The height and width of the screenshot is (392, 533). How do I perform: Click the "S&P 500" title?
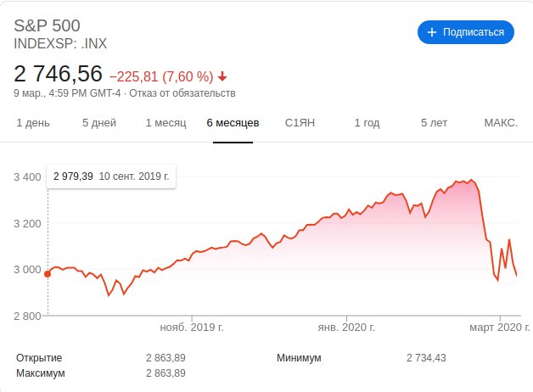[x=49, y=25]
